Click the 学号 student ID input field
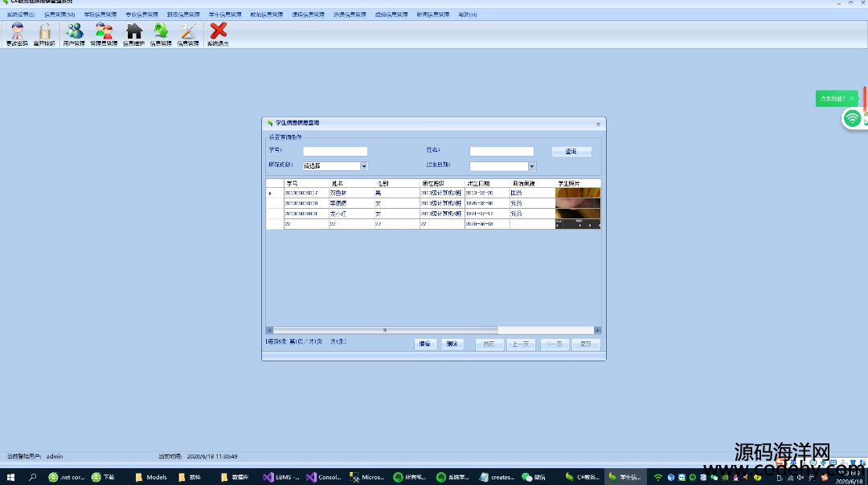The height and width of the screenshot is (485, 868). (x=335, y=151)
